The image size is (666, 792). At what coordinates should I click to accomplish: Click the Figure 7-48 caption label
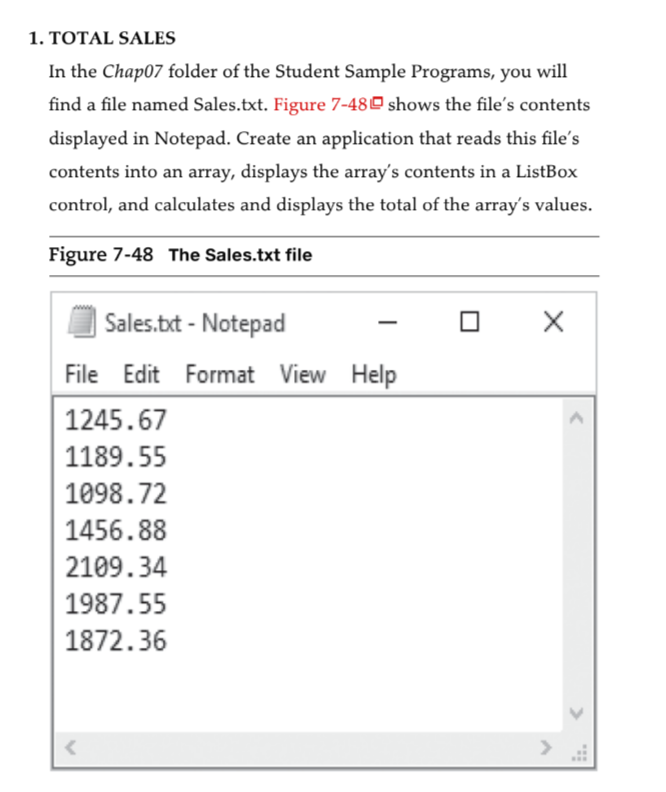click(101, 255)
